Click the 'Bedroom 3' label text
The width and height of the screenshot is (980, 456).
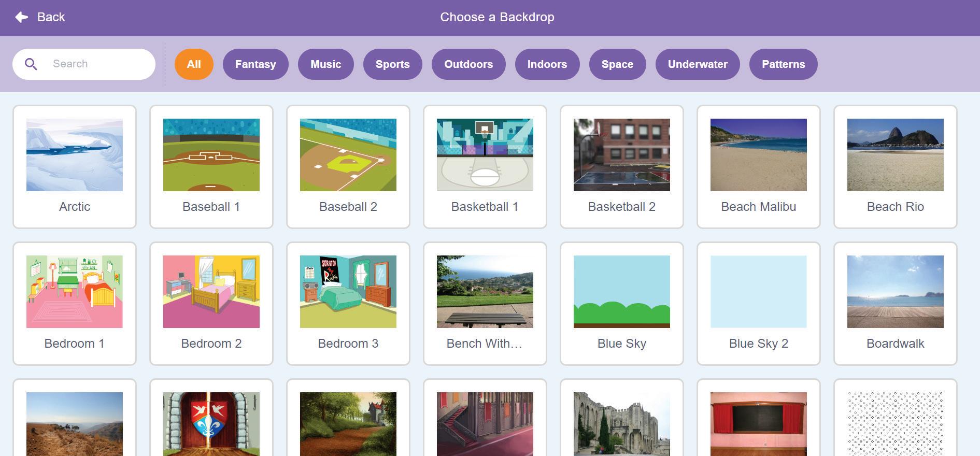348,344
